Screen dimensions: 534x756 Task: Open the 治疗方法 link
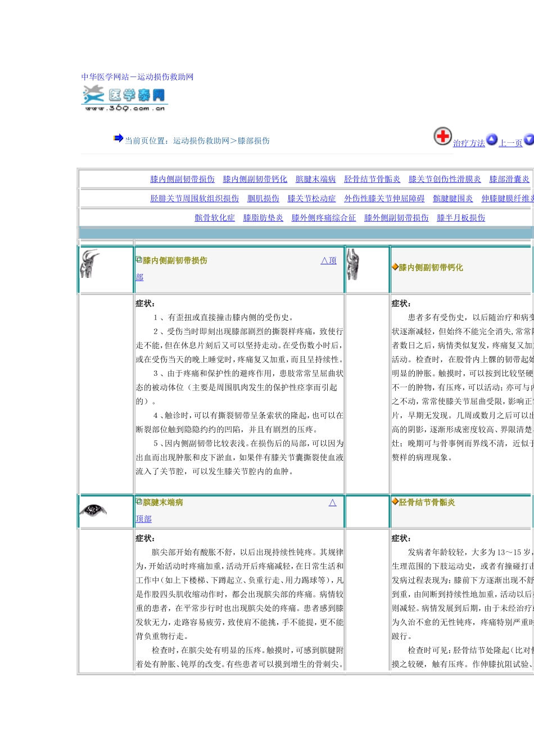pos(469,143)
